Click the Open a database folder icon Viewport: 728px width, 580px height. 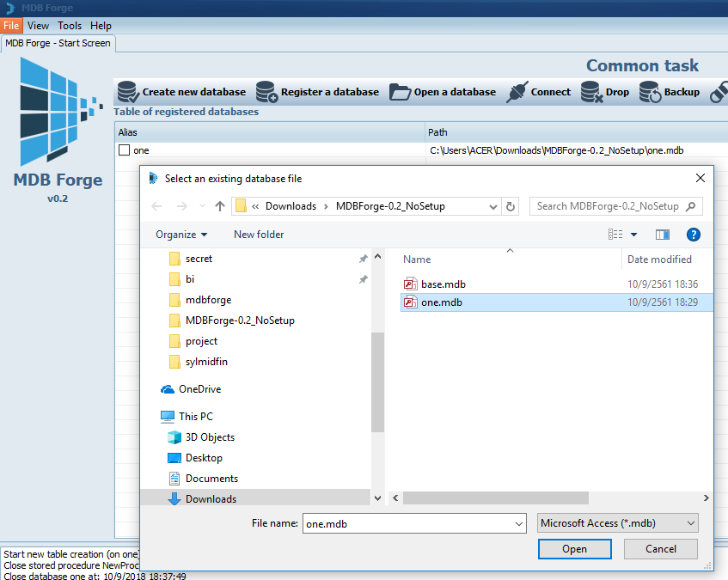400,92
